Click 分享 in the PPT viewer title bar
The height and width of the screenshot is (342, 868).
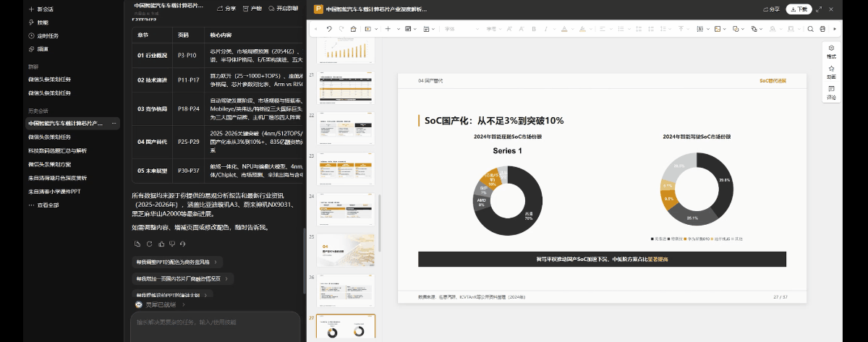[x=773, y=9]
